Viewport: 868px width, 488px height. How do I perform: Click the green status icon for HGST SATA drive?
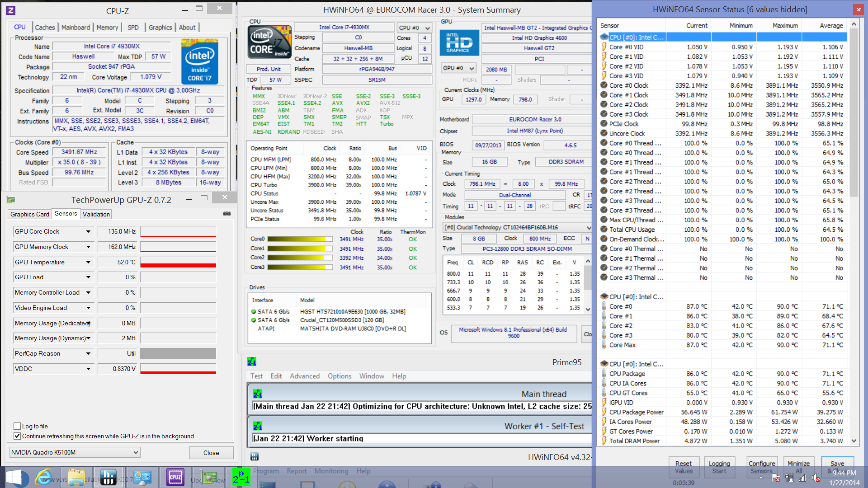[x=254, y=312]
